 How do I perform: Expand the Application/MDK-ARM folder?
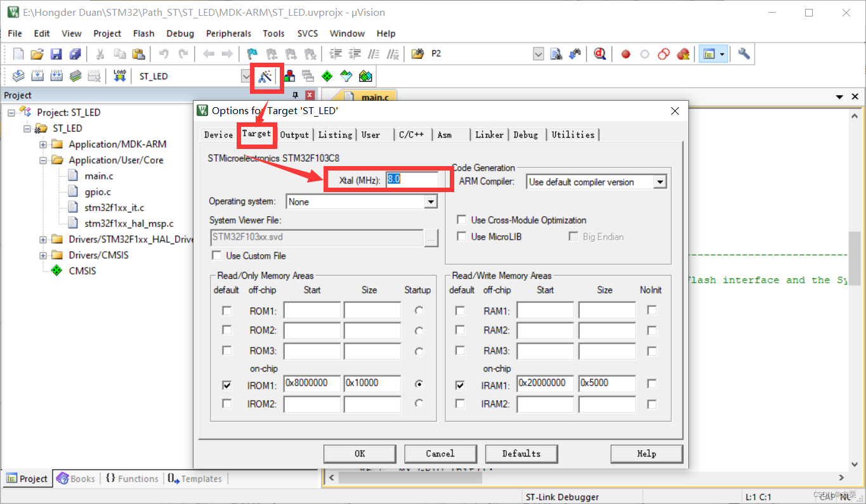click(x=43, y=144)
